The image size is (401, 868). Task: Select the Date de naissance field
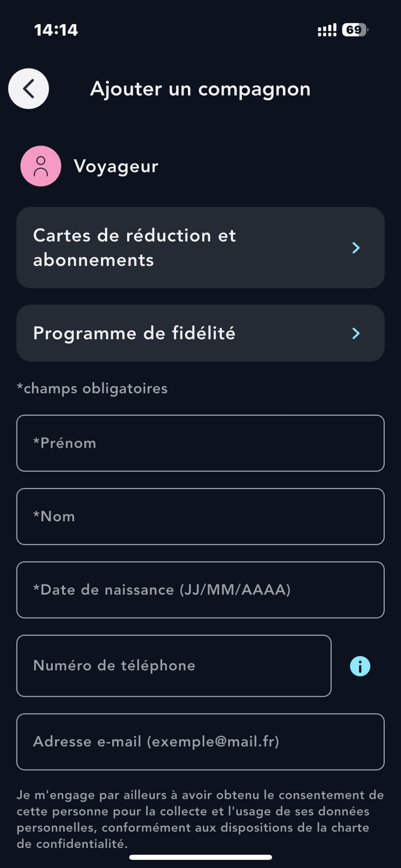[x=200, y=590]
